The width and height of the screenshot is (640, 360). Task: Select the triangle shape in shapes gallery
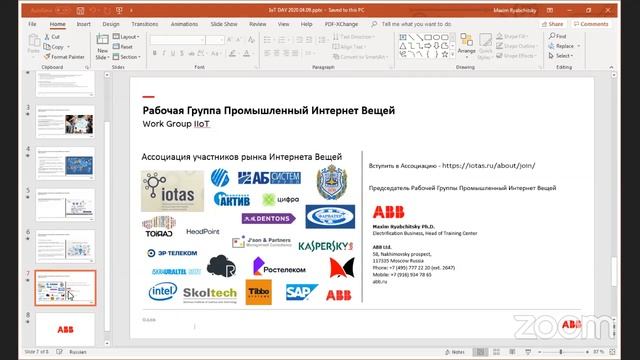tap(403, 46)
